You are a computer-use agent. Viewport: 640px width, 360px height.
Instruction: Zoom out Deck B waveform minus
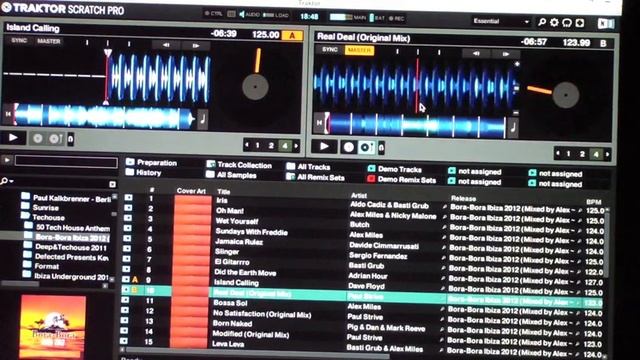point(516,113)
